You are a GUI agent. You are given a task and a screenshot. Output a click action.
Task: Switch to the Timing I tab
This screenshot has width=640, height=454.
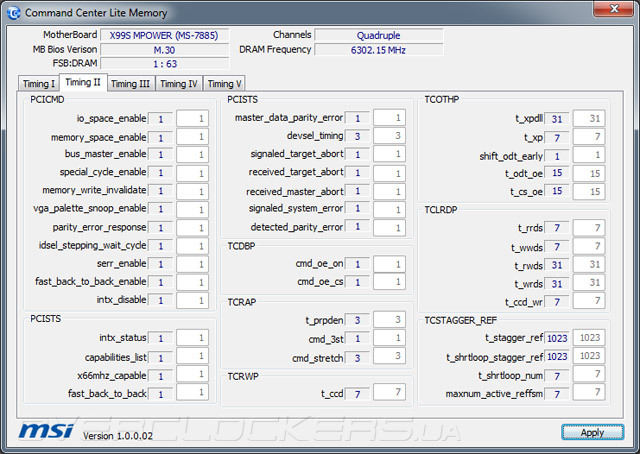[39, 84]
